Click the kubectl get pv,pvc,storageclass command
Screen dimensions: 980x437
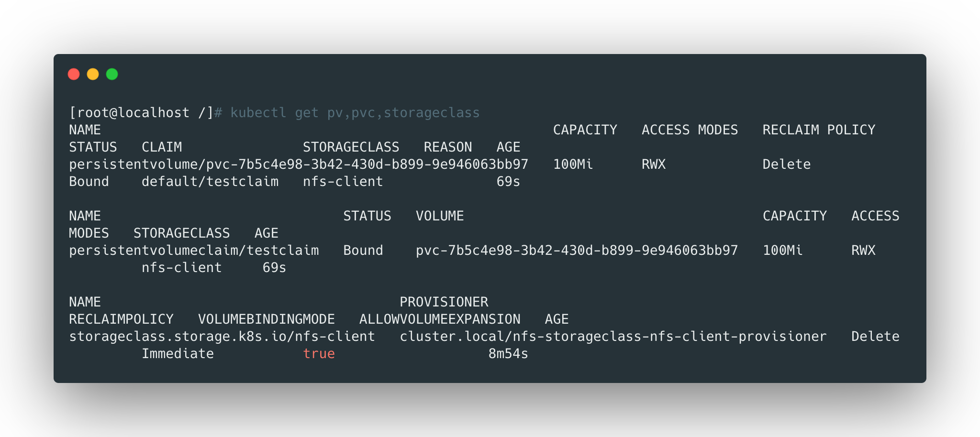[x=355, y=113]
